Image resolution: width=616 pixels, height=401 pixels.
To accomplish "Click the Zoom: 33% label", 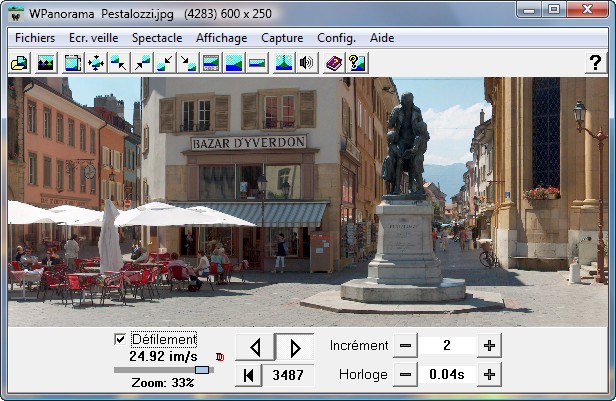I will click(163, 383).
